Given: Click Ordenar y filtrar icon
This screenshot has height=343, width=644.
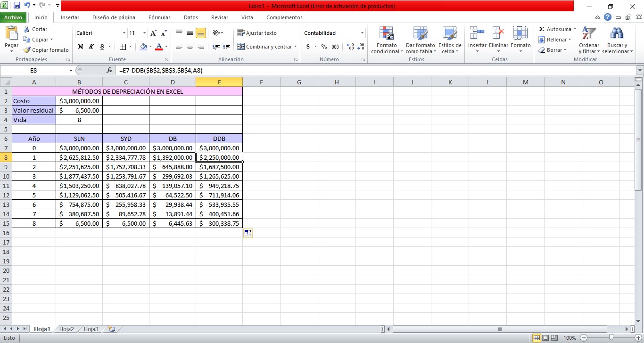Looking at the screenshot, I should click(x=588, y=33).
